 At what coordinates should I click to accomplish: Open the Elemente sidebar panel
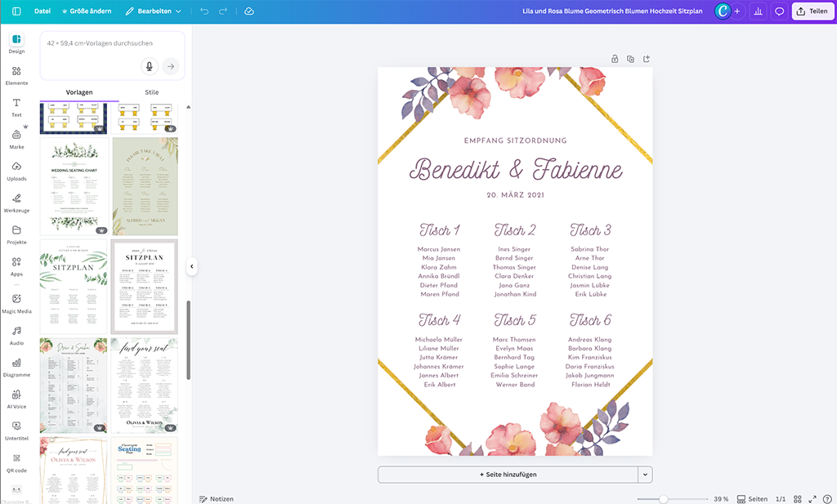[16, 76]
